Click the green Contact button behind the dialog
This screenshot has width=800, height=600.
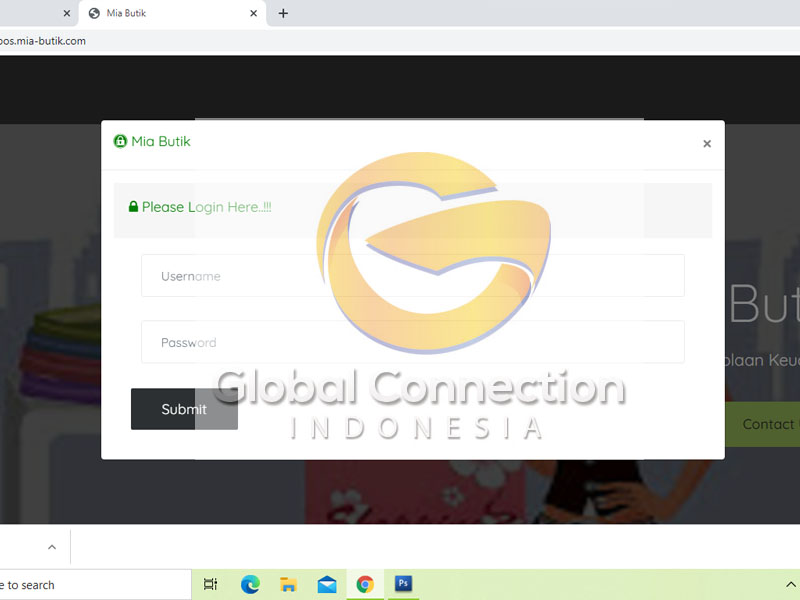pos(765,424)
